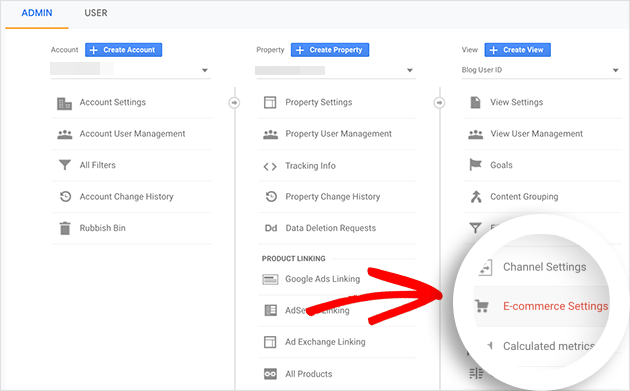Click the View Settings document icon
The height and width of the screenshot is (391, 630).
click(x=475, y=102)
